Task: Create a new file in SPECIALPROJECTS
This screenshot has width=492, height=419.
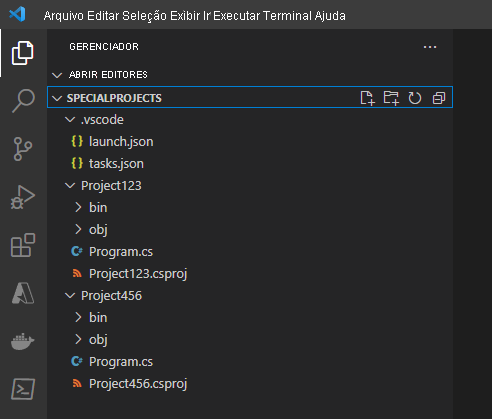Action: [367, 98]
